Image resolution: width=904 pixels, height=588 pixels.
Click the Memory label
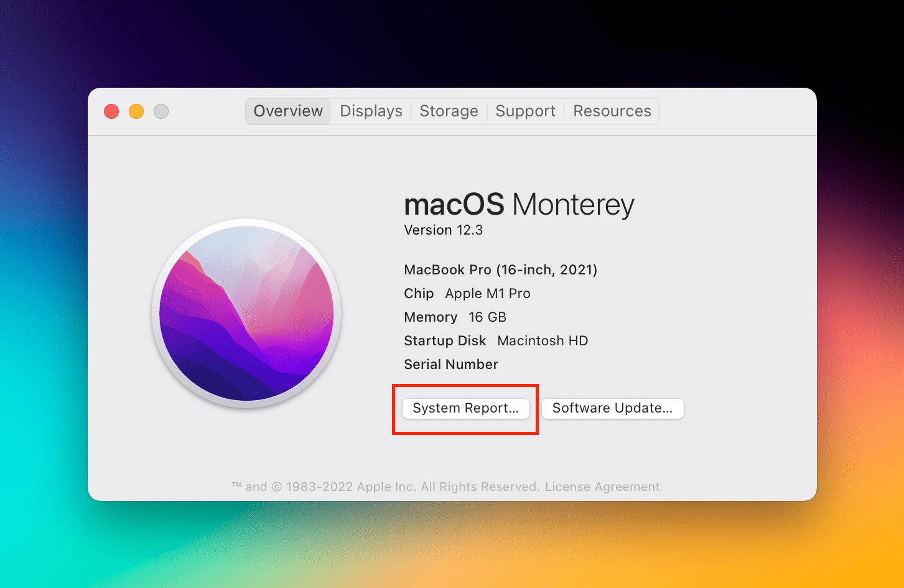coord(431,317)
